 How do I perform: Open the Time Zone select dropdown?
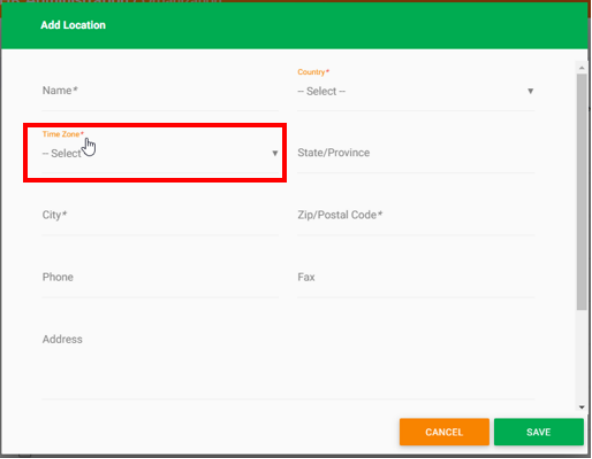coord(160,153)
